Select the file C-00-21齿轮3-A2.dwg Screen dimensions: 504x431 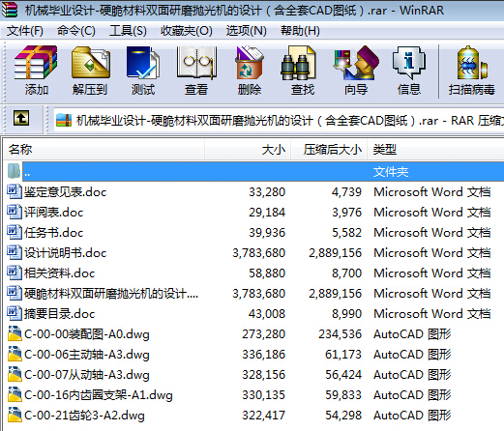click(x=84, y=416)
